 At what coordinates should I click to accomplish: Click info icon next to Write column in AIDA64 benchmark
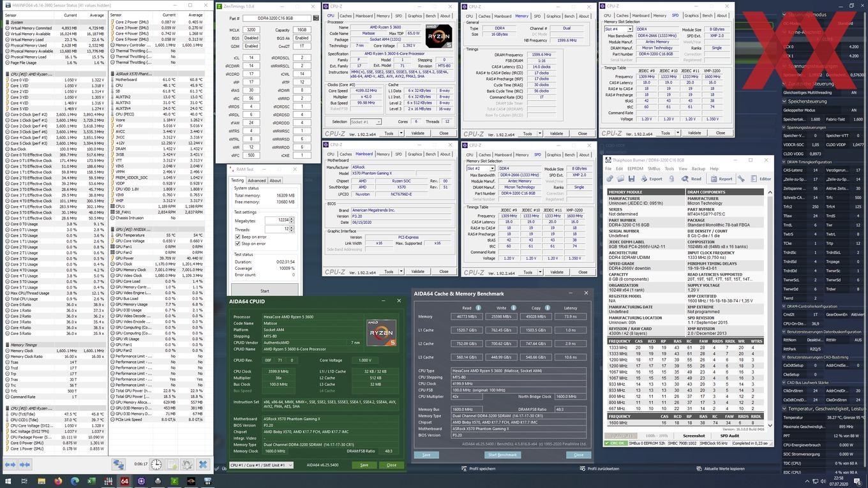pyautogui.click(x=513, y=308)
